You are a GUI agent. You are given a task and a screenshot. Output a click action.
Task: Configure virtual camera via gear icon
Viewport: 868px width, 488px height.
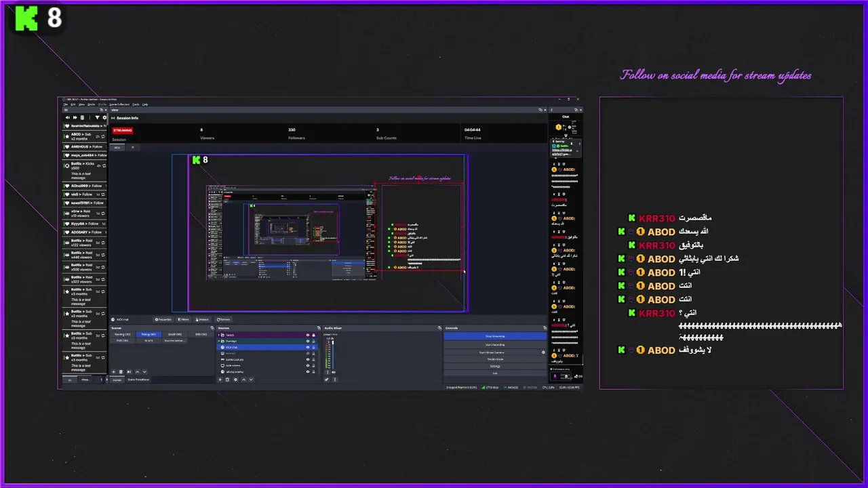click(543, 352)
